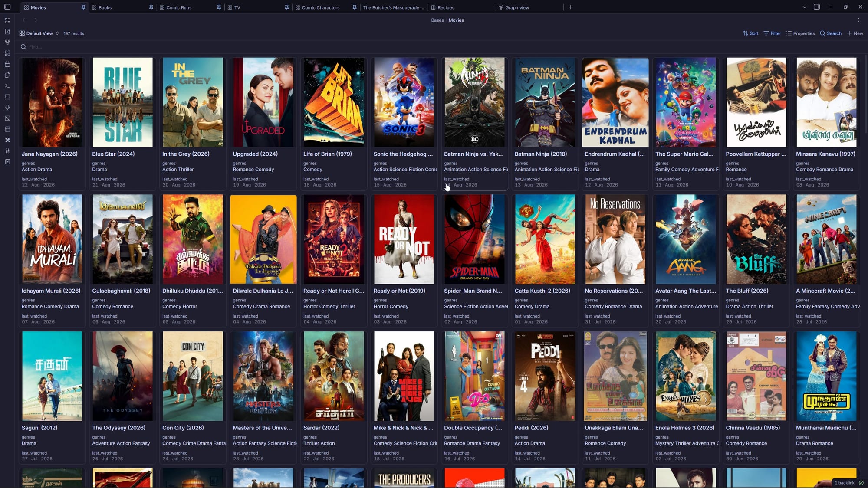Image resolution: width=868 pixels, height=488 pixels.
Task: Open the command palette terminal icon
Action: 7,86
